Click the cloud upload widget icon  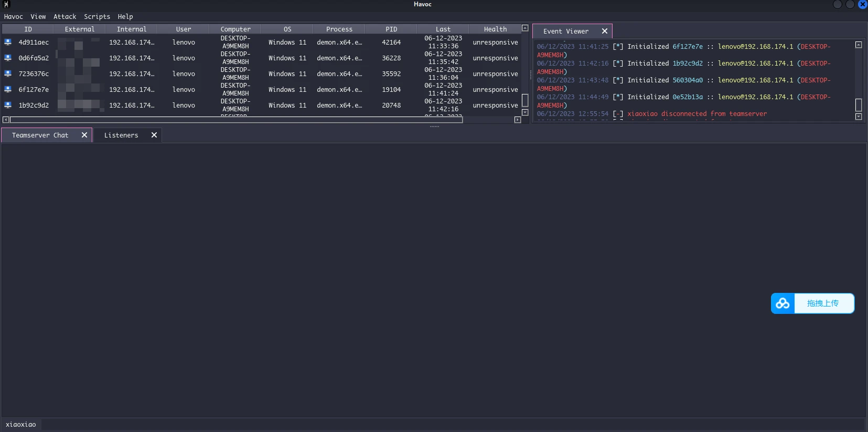point(783,303)
